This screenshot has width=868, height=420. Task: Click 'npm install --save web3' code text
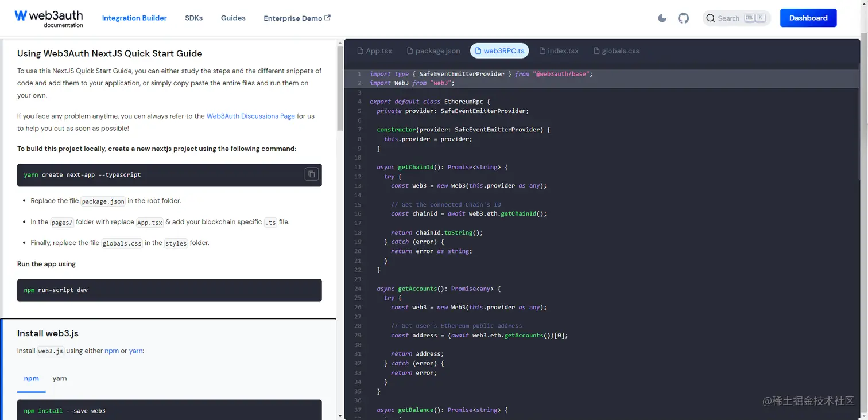pos(65,411)
